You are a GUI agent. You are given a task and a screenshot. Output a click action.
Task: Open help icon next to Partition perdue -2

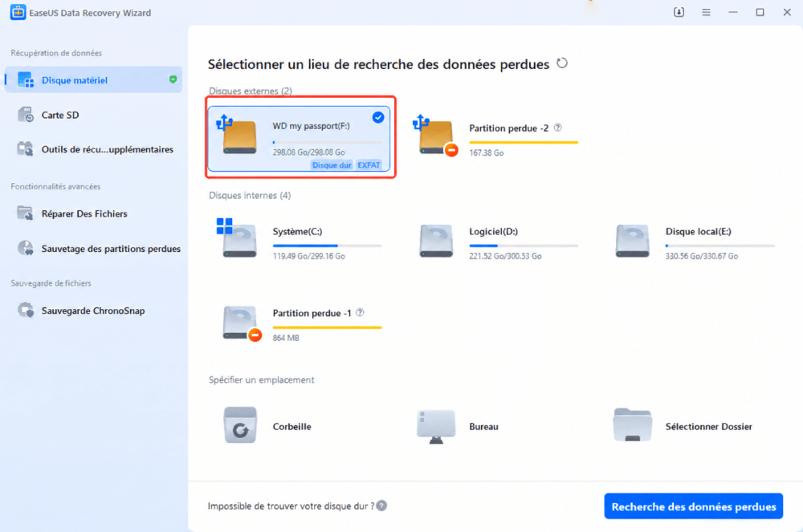[x=558, y=128]
